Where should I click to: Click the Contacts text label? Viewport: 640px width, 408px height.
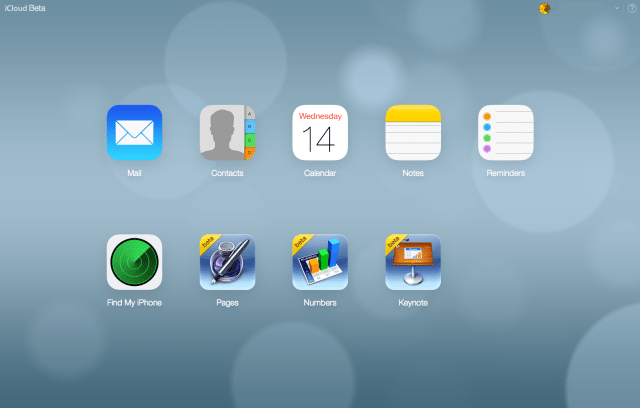(x=227, y=173)
